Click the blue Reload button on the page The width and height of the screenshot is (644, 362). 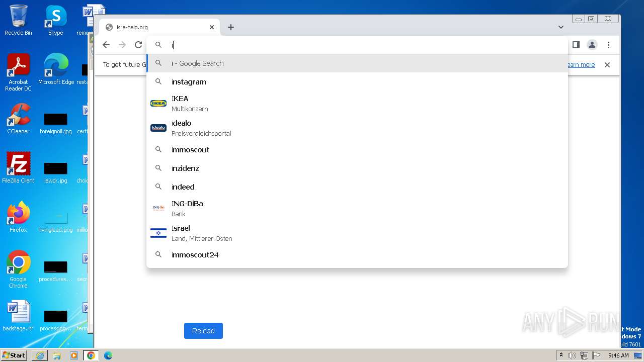tap(203, 331)
